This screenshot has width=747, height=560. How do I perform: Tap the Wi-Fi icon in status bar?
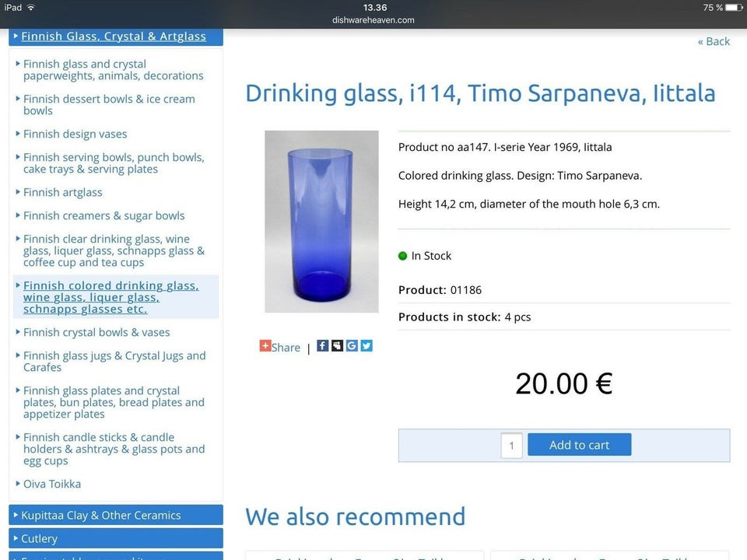(x=31, y=7)
